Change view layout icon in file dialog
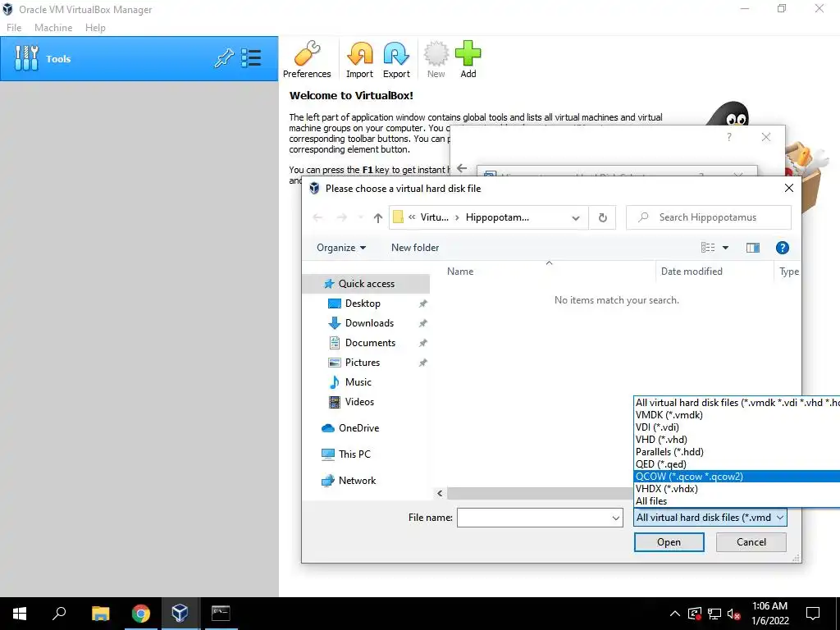 708,248
